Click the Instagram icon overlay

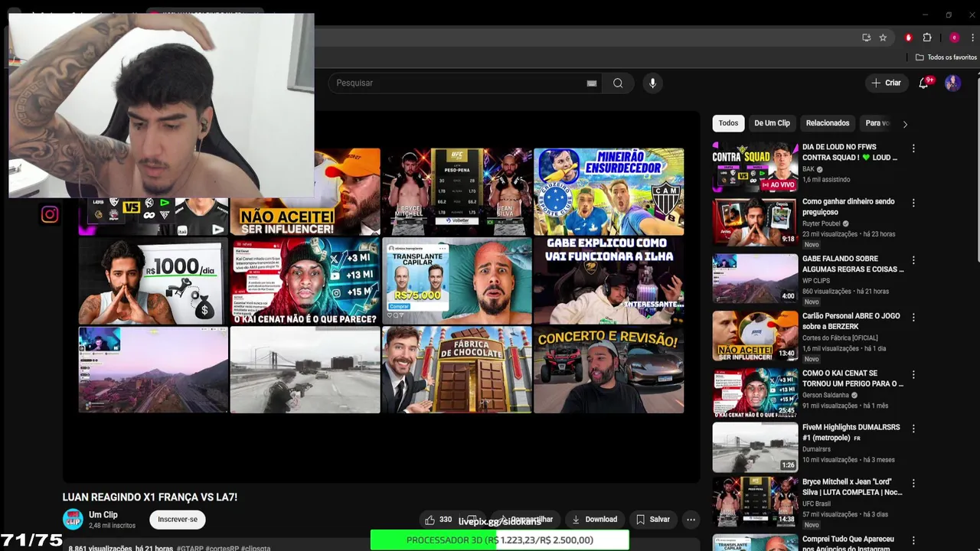point(50,215)
